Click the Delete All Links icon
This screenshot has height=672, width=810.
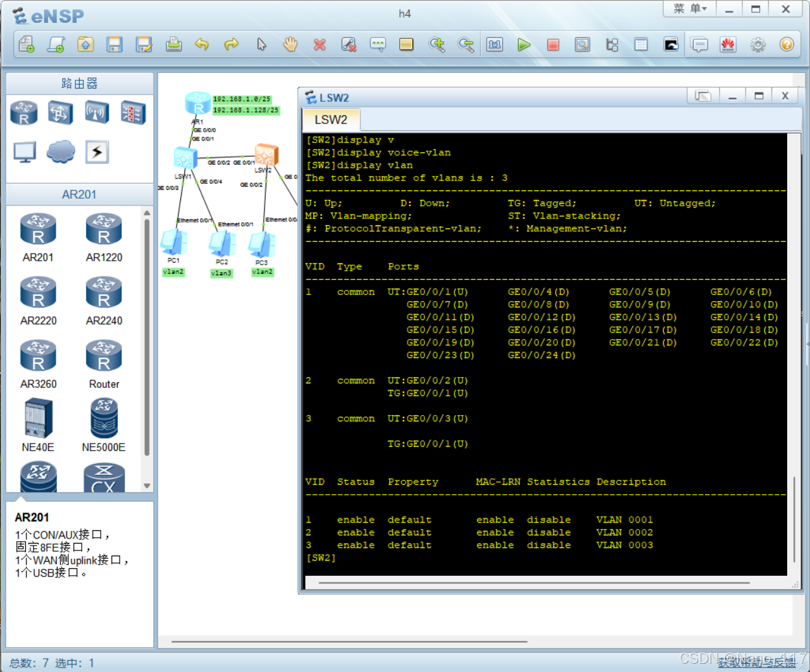349,44
